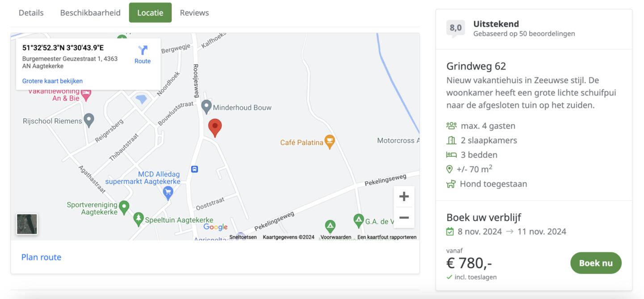Open the Reviews tab
This screenshot has width=644, height=299.
(194, 13)
